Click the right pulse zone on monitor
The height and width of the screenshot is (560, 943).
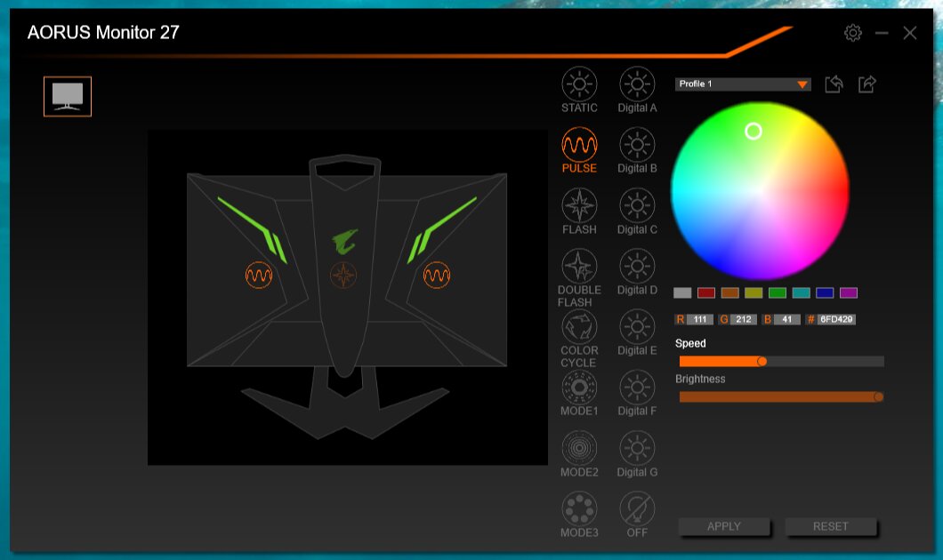[437, 276]
